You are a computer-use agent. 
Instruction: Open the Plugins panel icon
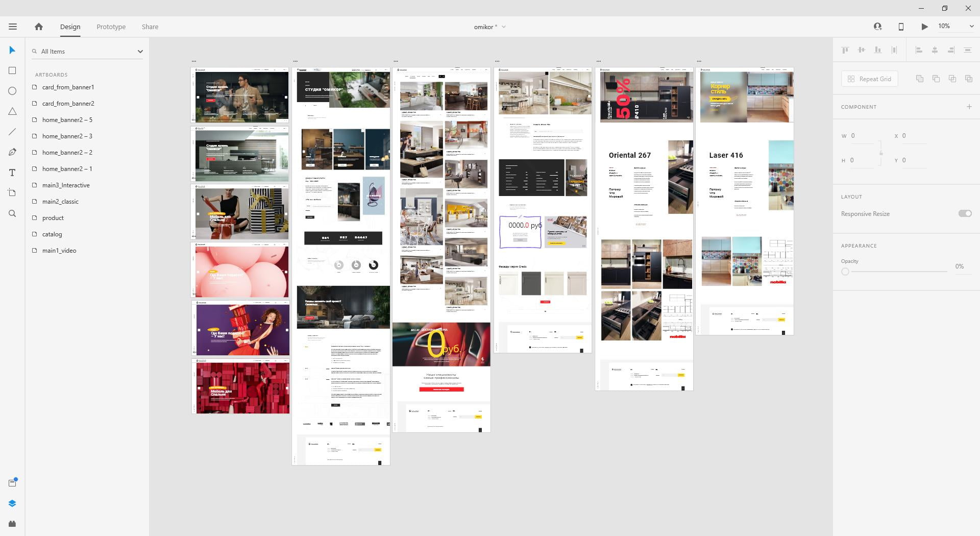pos(12,524)
